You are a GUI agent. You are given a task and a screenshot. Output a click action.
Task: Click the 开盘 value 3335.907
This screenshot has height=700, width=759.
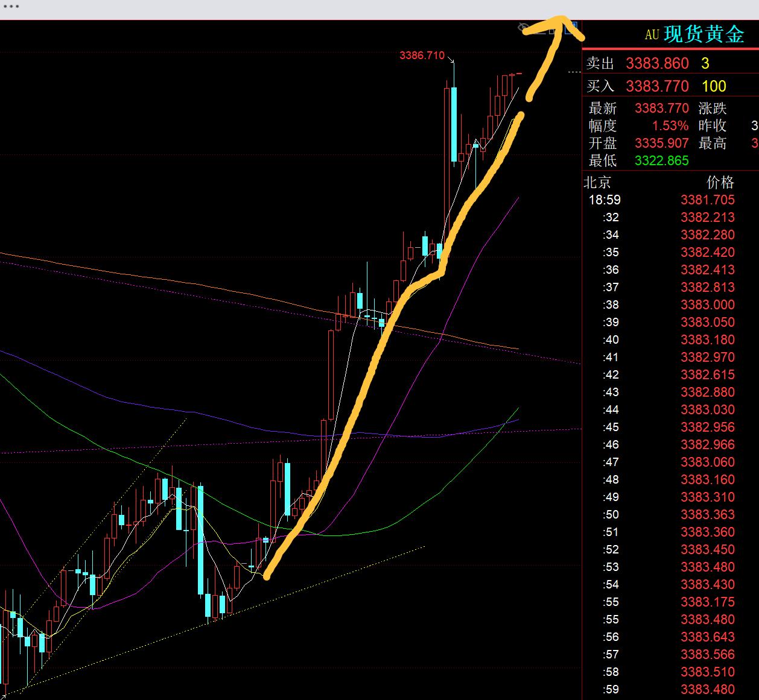661,143
